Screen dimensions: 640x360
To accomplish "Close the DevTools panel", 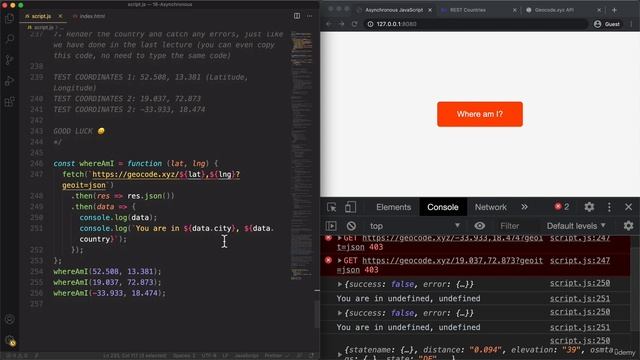I will (628, 207).
